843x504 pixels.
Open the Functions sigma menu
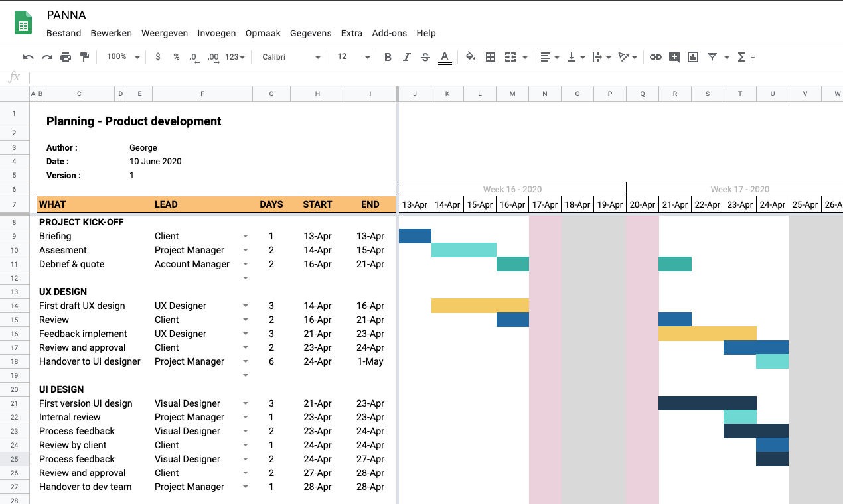tap(746, 57)
